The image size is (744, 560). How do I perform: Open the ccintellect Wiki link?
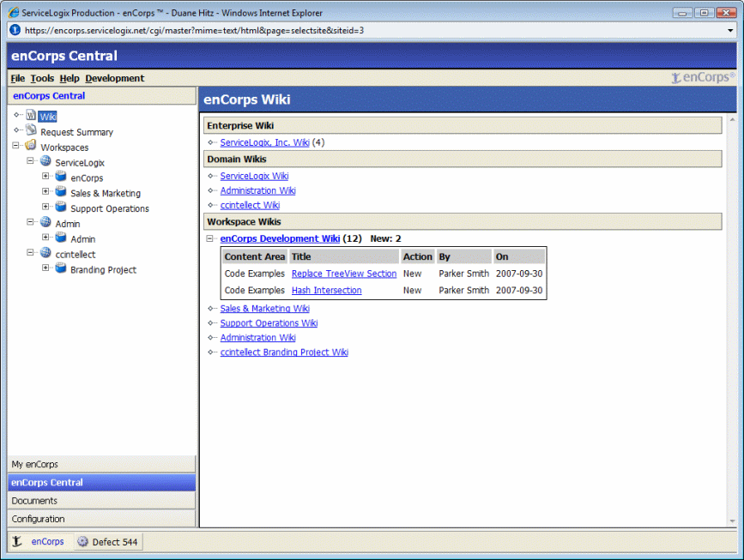(250, 205)
